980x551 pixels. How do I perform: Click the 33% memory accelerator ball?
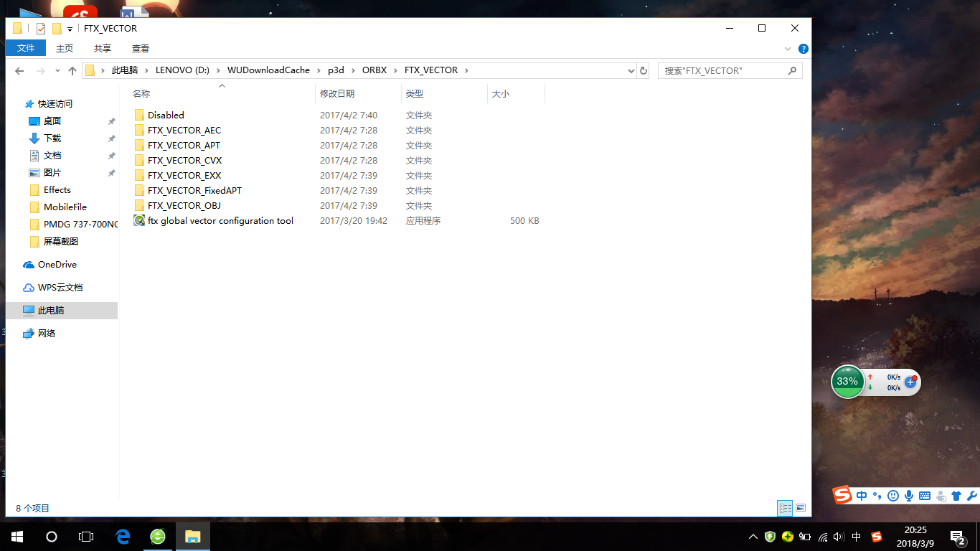pos(847,382)
